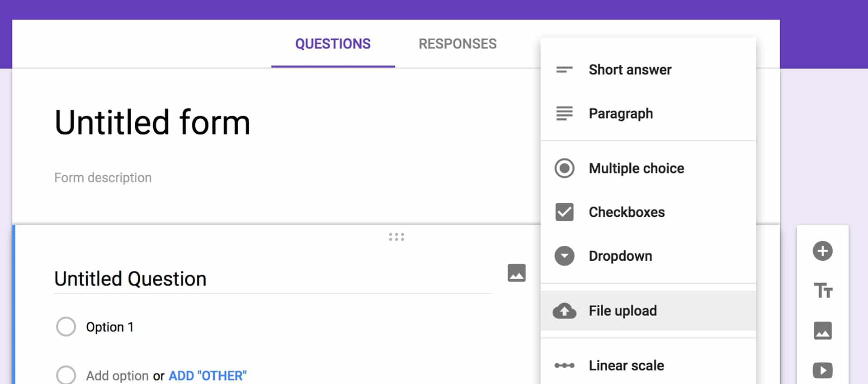Add title and description via Tt icon
868x384 pixels.
click(823, 290)
